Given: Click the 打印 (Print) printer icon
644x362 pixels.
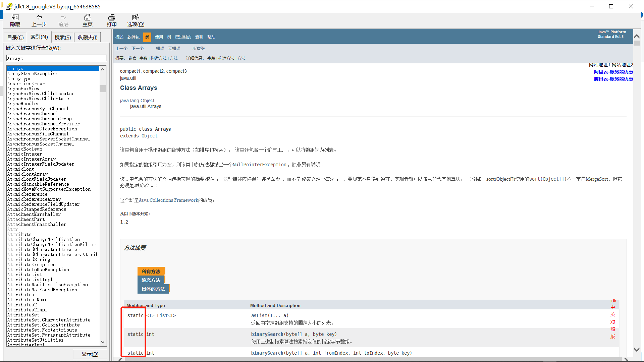Looking at the screenshot, I should pyautogui.click(x=111, y=17).
